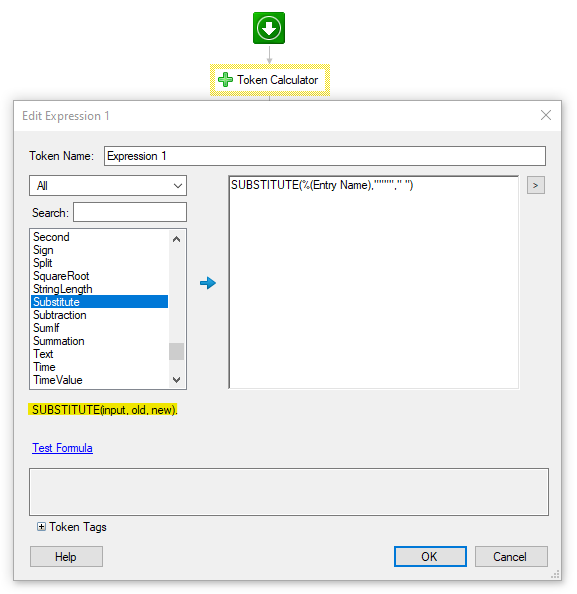This screenshot has height=594, width=577.
Task: Click the Cancel button
Action: click(511, 556)
